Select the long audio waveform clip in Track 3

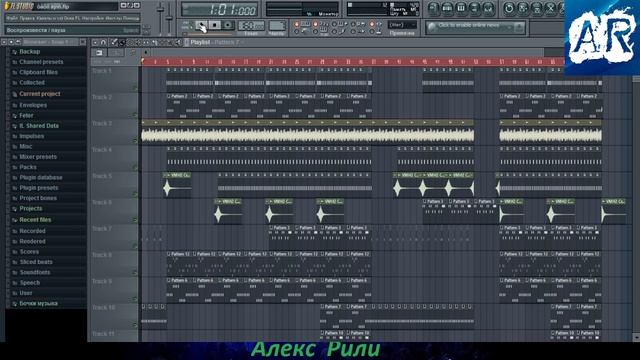tap(307, 131)
